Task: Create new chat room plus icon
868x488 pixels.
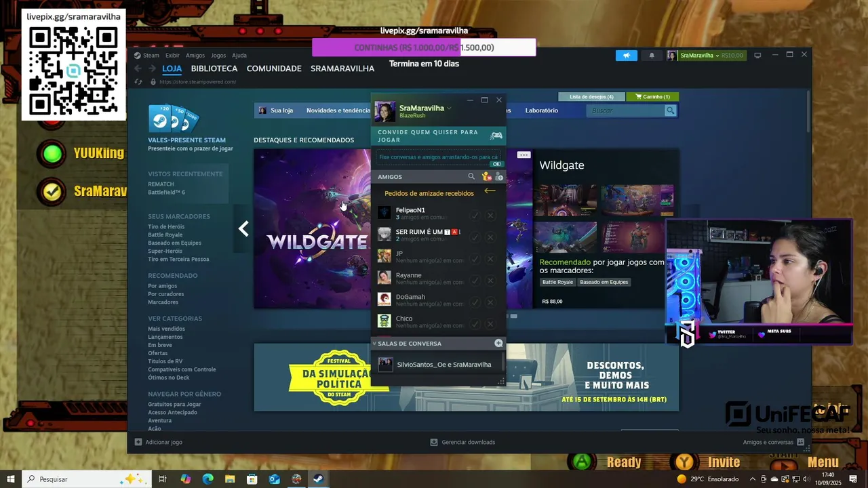Action: 498,343
